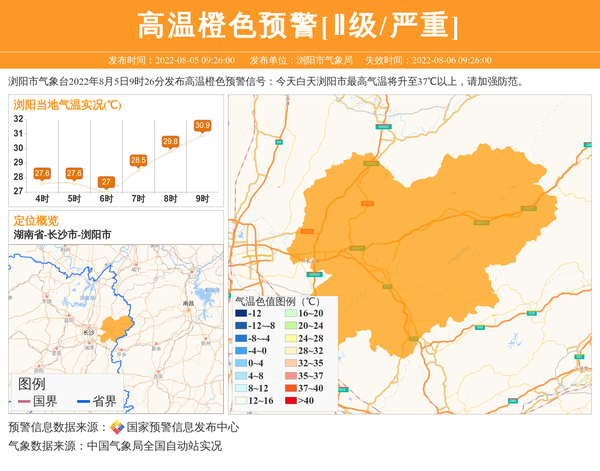
Task: Click the 湖南省-长沙市-浏阳市 location text
Action: click(62, 234)
